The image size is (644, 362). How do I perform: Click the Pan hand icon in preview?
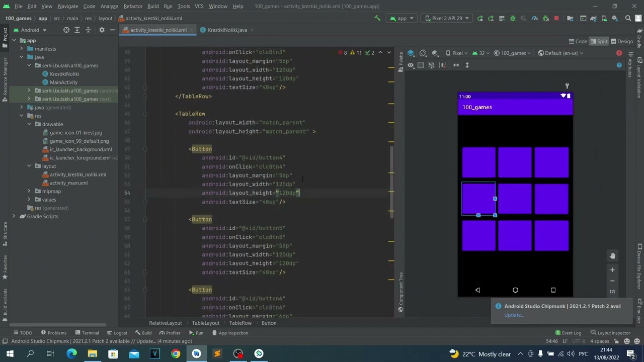click(612, 256)
